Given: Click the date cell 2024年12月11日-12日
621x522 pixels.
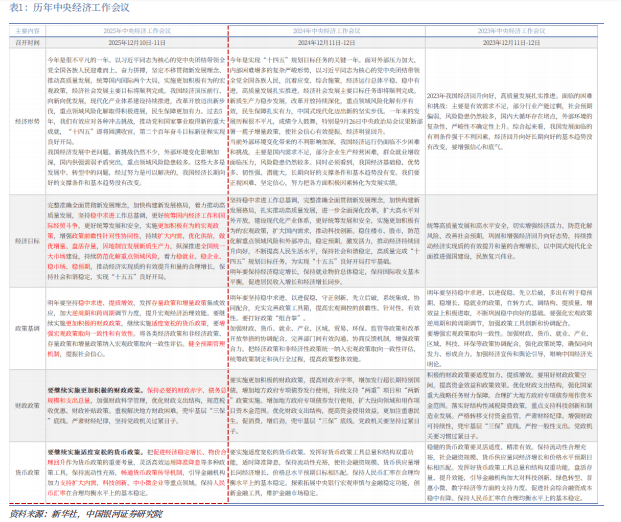Looking at the screenshot, I should click(x=328, y=43).
